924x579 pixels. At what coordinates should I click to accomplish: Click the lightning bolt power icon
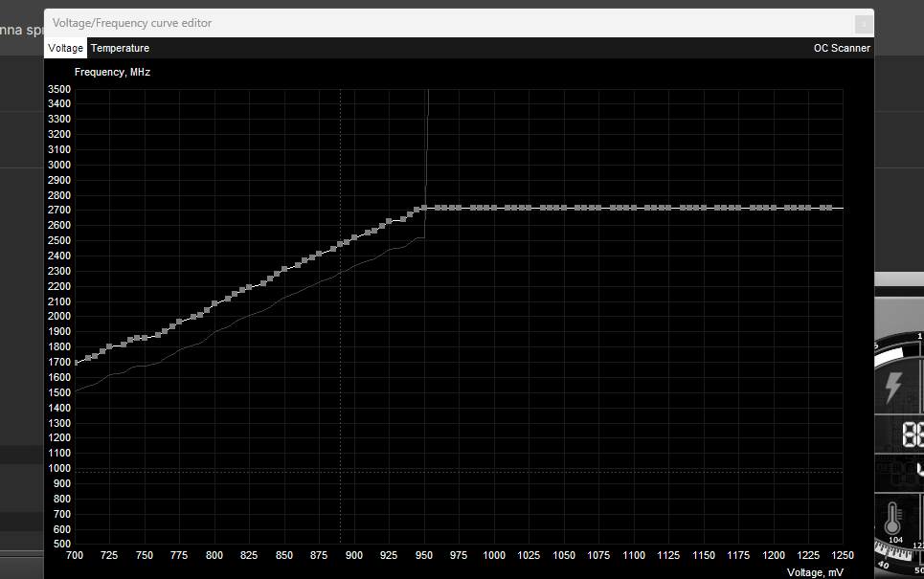coord(892,388)
